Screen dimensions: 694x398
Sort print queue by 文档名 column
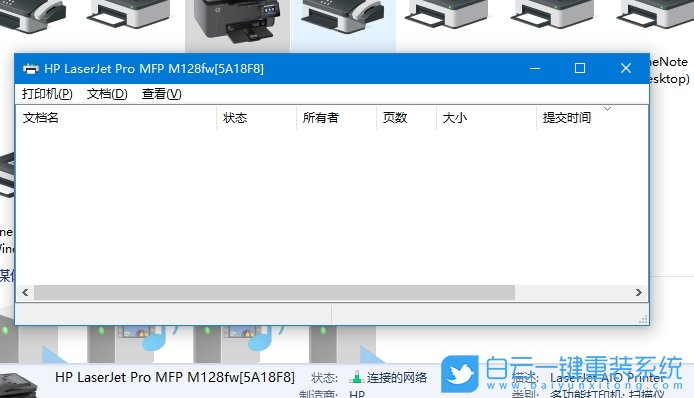tap(116, 118)
